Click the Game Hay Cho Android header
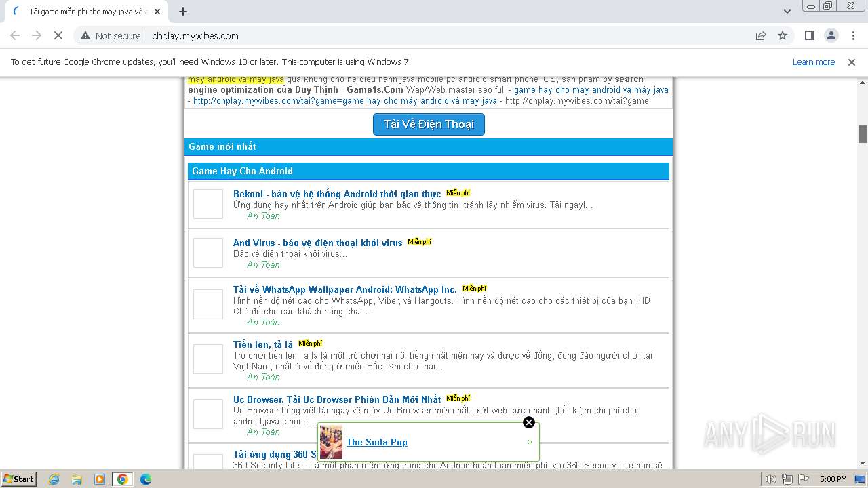 429,171
